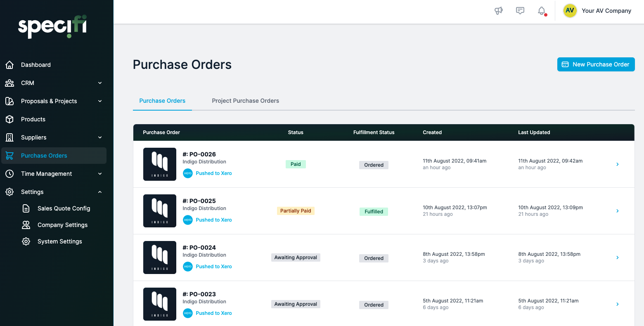Open the Your AV Company account menu
The width and height of the screenshot is (644, 326).
click(606, 11)
